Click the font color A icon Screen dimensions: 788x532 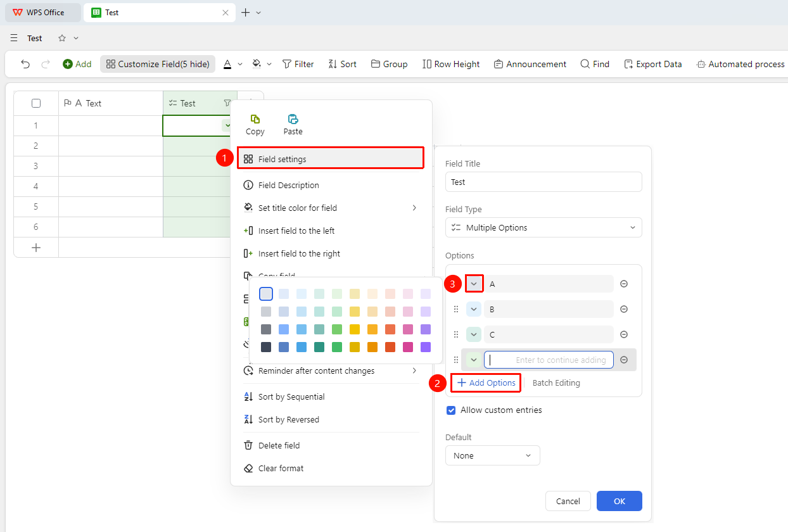point(227,64)
